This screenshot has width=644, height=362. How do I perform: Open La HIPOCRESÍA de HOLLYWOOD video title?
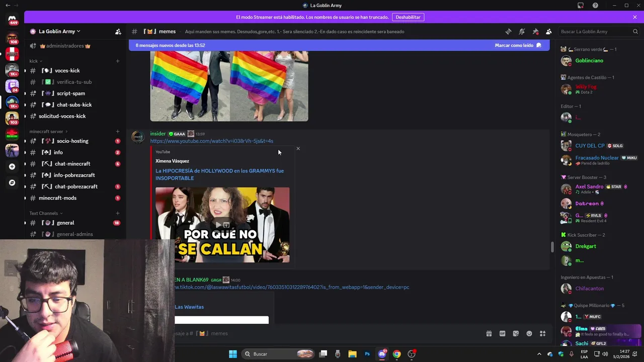click(219, 174)
